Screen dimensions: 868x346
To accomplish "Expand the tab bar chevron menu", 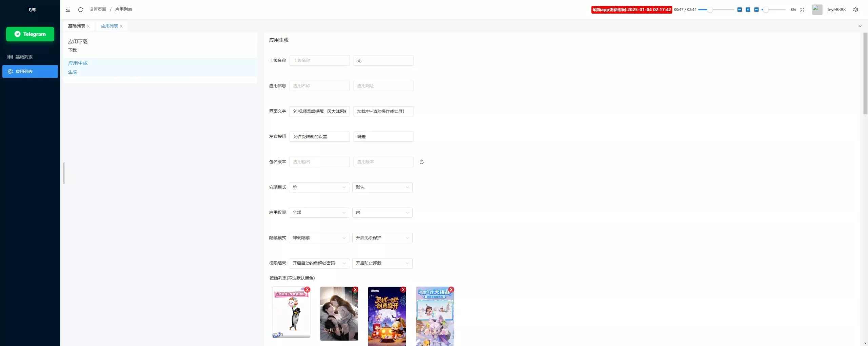I will [860, 26].
